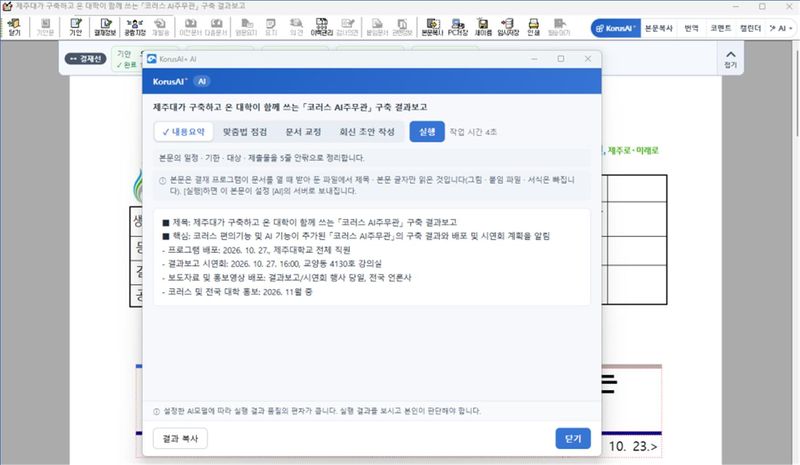Click the 재발송 resend icon
This screenshot has height=465, width=800.
point(160,27)
